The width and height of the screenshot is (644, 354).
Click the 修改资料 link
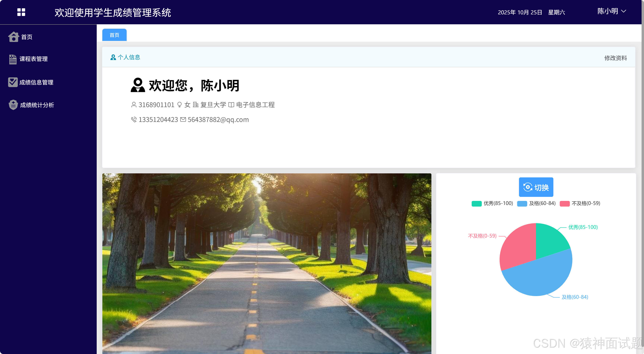click(x=616, y=58)
